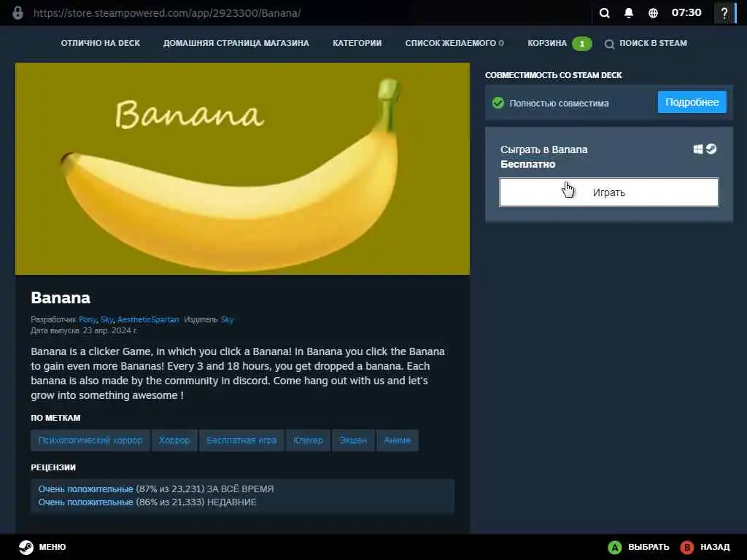747x560 pixels.
Task: Click the Banana header image
Action: tap(242, 168)
